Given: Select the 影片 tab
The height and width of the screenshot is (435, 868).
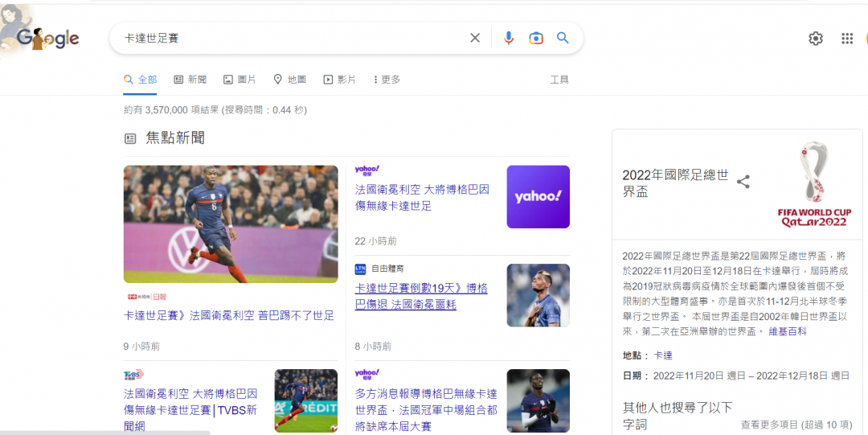Looking at the screenshot, I should point(339,80).
